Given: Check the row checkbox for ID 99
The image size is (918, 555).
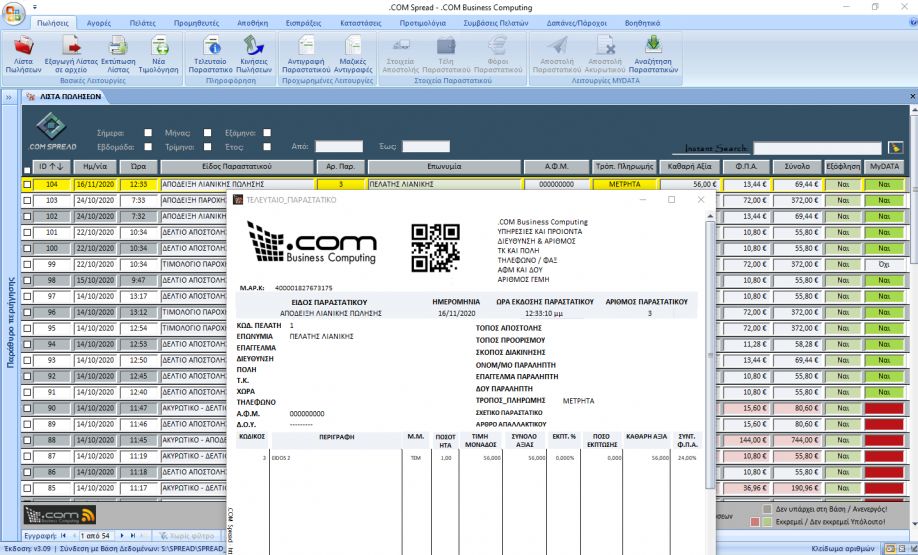Looking at the screenshot, I should click(27, 265).
